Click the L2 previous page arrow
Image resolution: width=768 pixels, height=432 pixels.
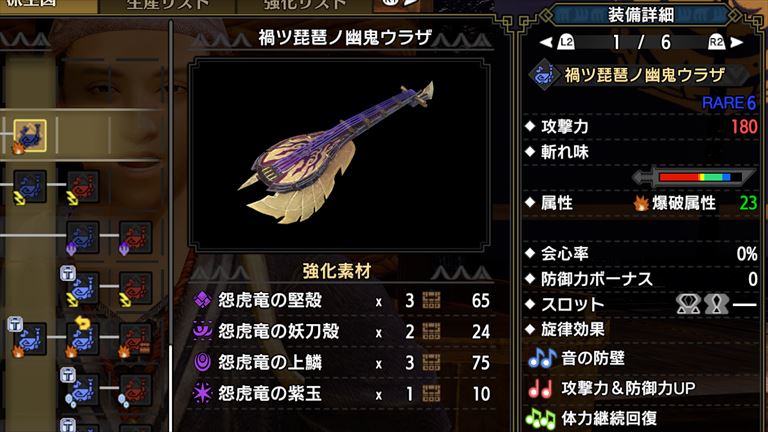pos(558,42)
